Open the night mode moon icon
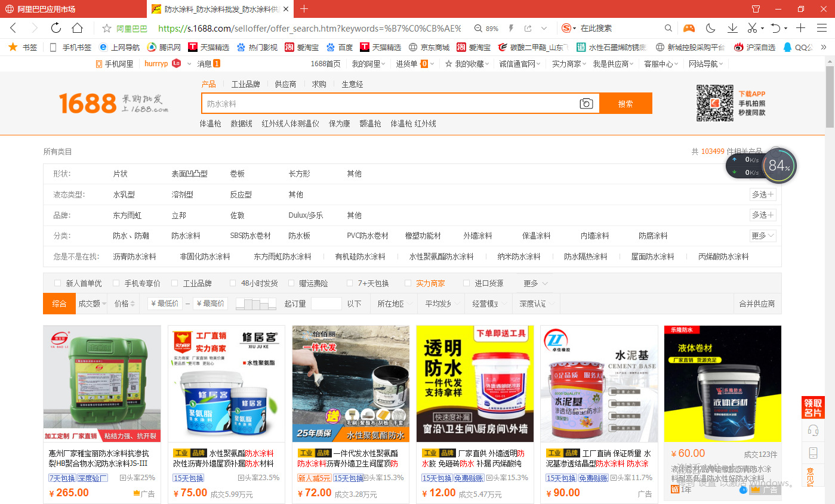The width and height of the screenshot is (835, 504). pos(710,28)
